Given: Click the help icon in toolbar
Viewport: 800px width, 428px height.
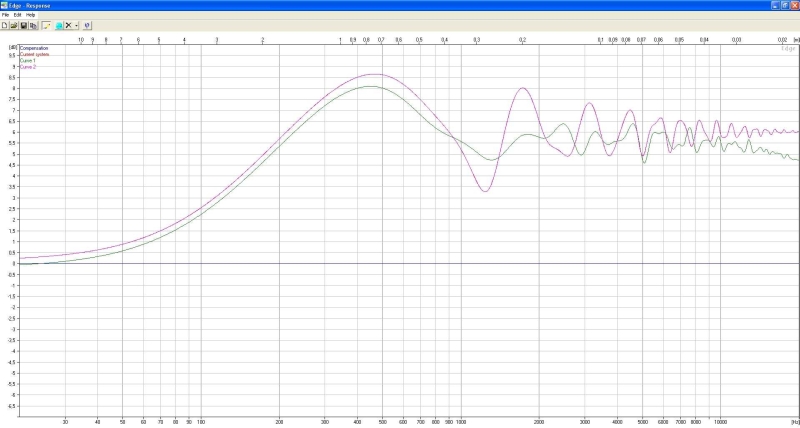Looking at the screenshot, I should [87, 25].
